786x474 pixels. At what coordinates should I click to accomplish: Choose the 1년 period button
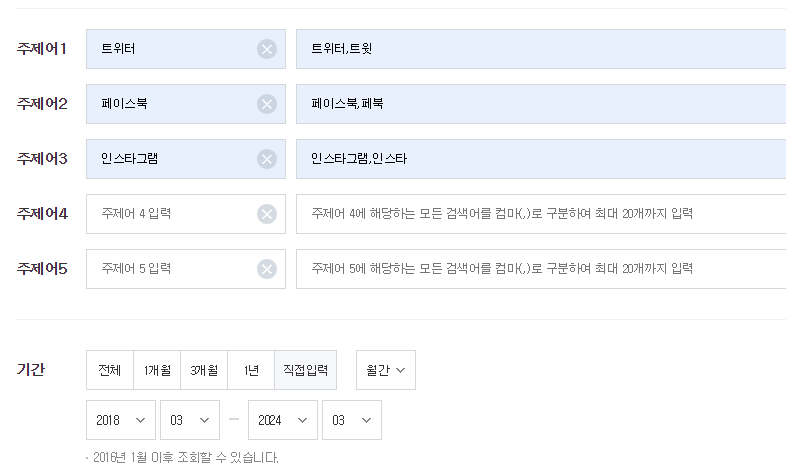point(251,370)
